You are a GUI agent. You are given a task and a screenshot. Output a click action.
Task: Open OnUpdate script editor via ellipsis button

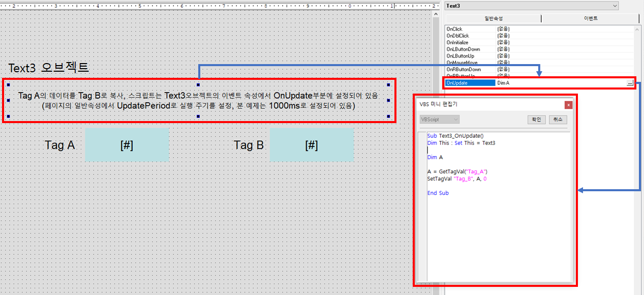tap(631, 82)
